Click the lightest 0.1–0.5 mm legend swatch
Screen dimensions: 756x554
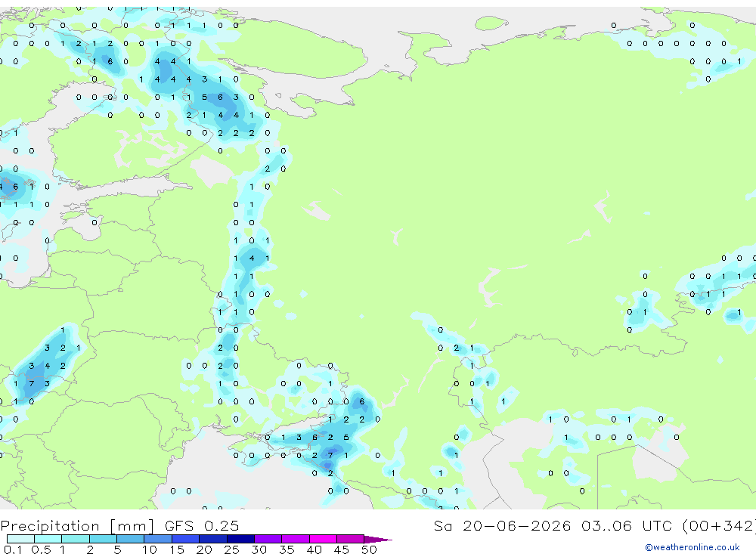click(x=20, y=539)
